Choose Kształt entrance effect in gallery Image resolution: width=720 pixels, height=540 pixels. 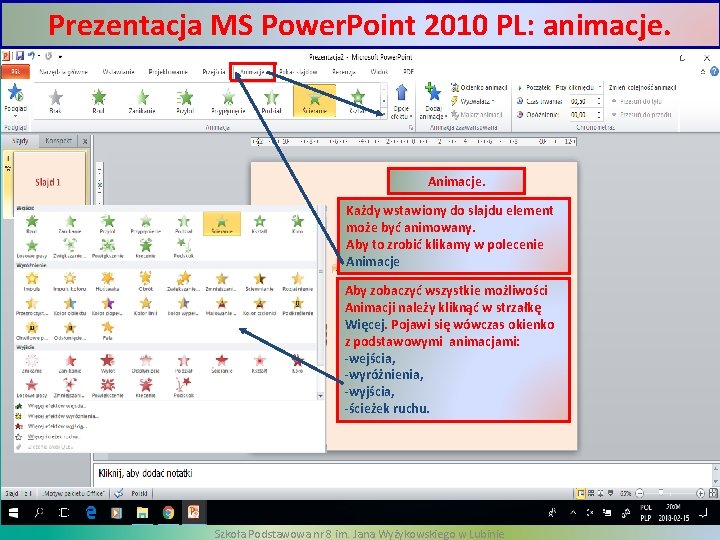coord(259,225)
